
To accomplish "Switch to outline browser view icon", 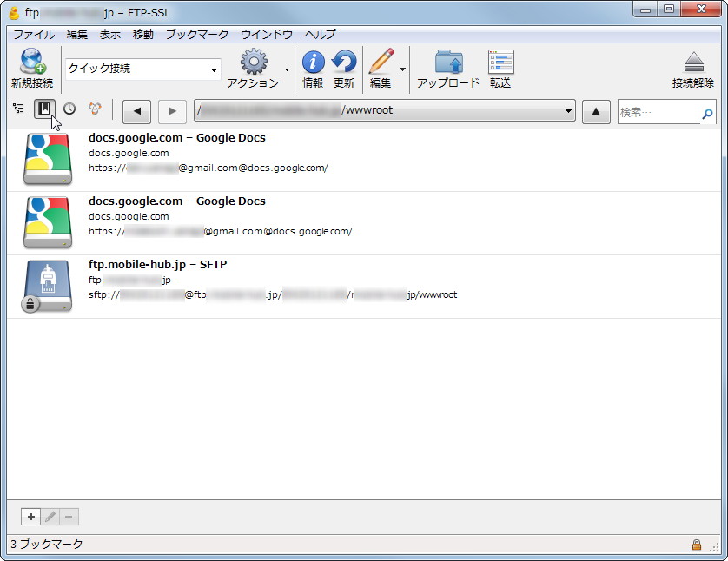I will pyautogui.click(x=18, y=109).
